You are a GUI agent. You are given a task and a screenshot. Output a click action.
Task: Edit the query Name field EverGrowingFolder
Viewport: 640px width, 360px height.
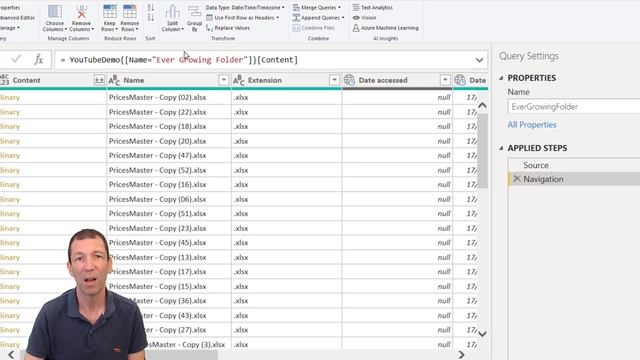573,107
